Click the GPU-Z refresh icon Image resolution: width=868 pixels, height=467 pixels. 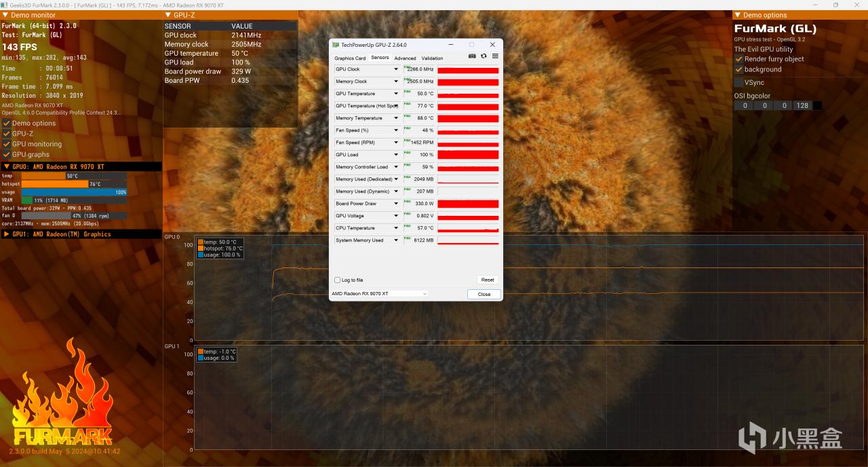pyautogui.click(x=484, y=56)
